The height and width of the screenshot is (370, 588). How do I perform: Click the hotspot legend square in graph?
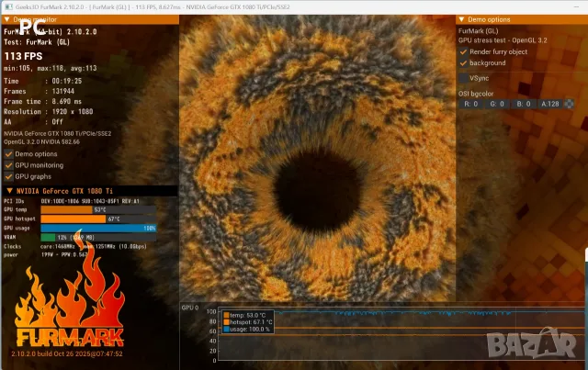coord(226,322)
